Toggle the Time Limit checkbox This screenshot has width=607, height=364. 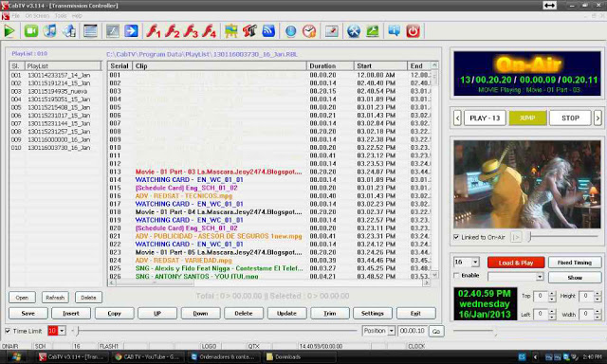point(8,331)
